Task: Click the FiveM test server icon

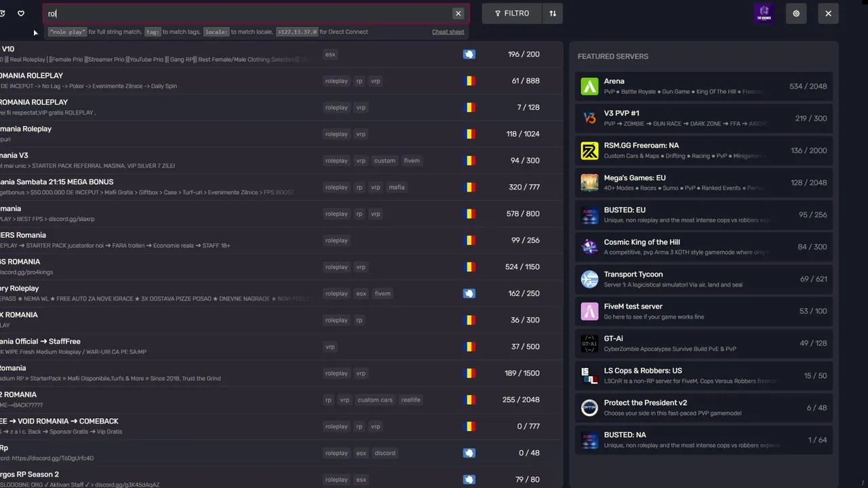Action: click(589, 311)
